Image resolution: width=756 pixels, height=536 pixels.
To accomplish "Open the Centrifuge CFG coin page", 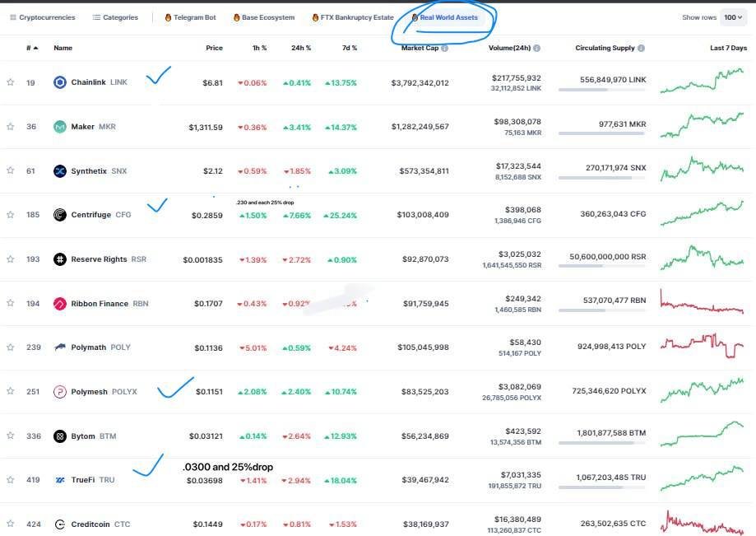I will tap(101, 215).
